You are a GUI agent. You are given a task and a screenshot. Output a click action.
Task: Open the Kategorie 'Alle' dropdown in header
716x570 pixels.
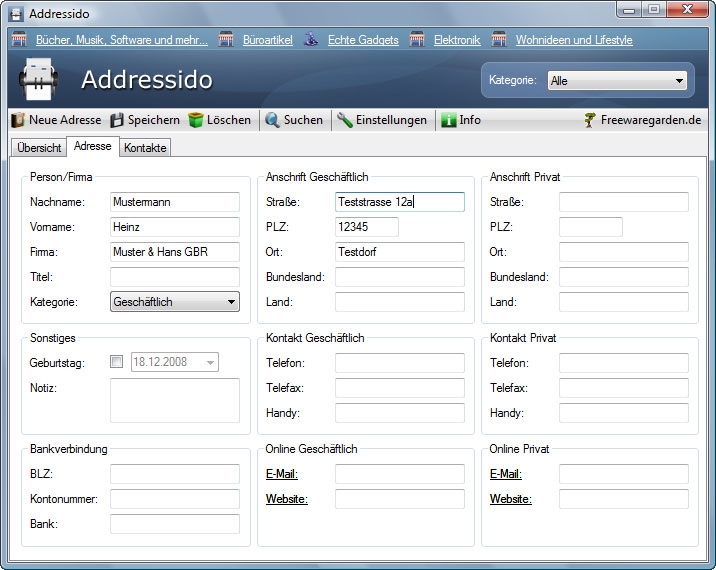617,81
